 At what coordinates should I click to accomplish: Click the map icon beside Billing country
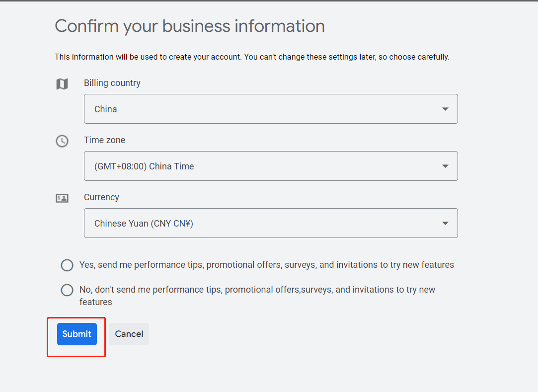coord(62,84)
